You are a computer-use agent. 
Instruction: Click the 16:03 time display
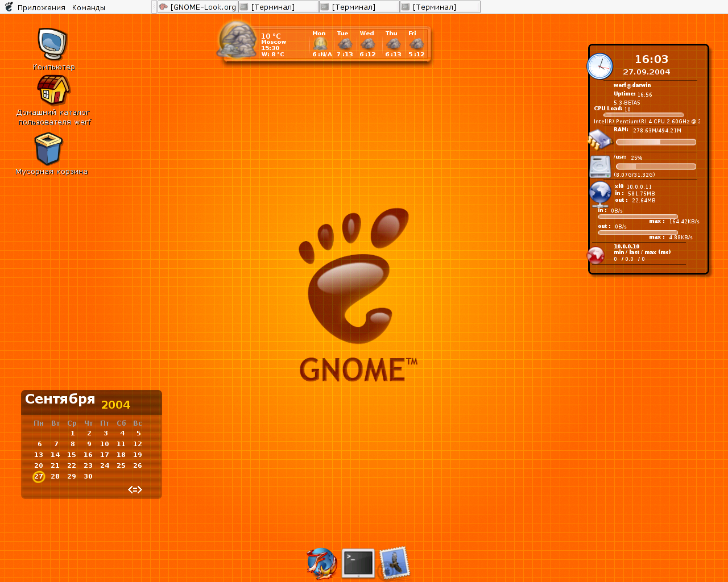[x=652, y=59]
